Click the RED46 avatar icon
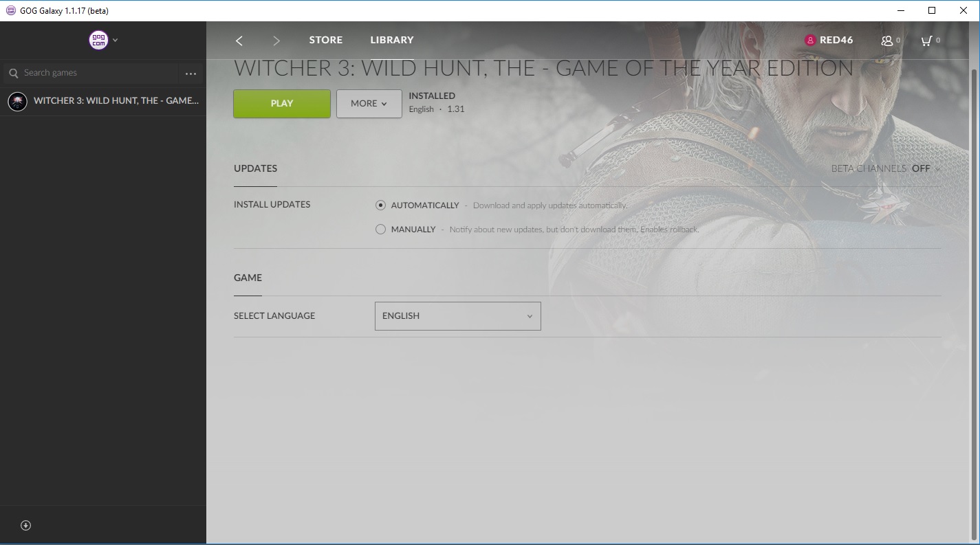The image size is (980, 545). (x=810, y=40)
